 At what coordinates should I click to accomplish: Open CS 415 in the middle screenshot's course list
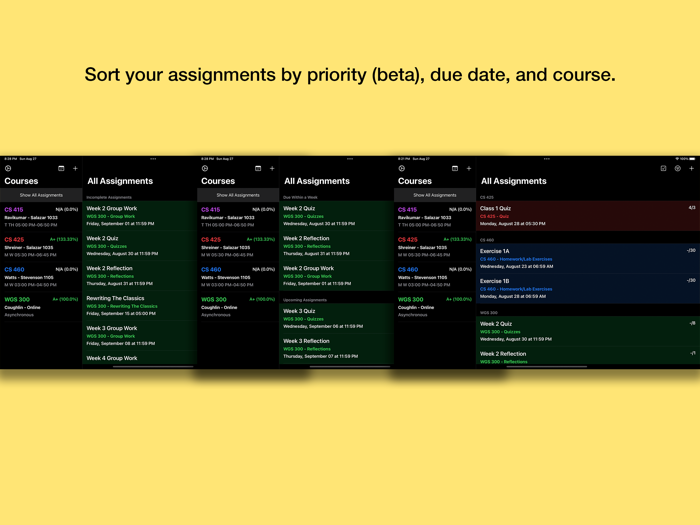(x=238, y=217)
